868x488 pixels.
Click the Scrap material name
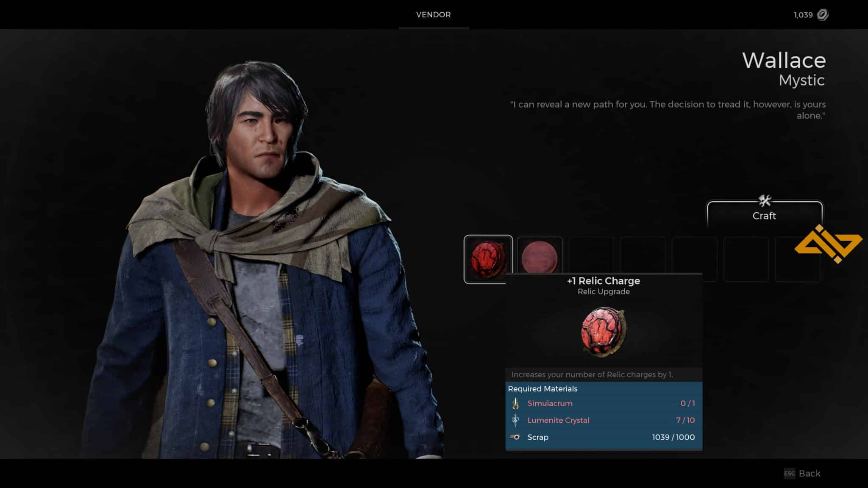(x=538, y=437)
